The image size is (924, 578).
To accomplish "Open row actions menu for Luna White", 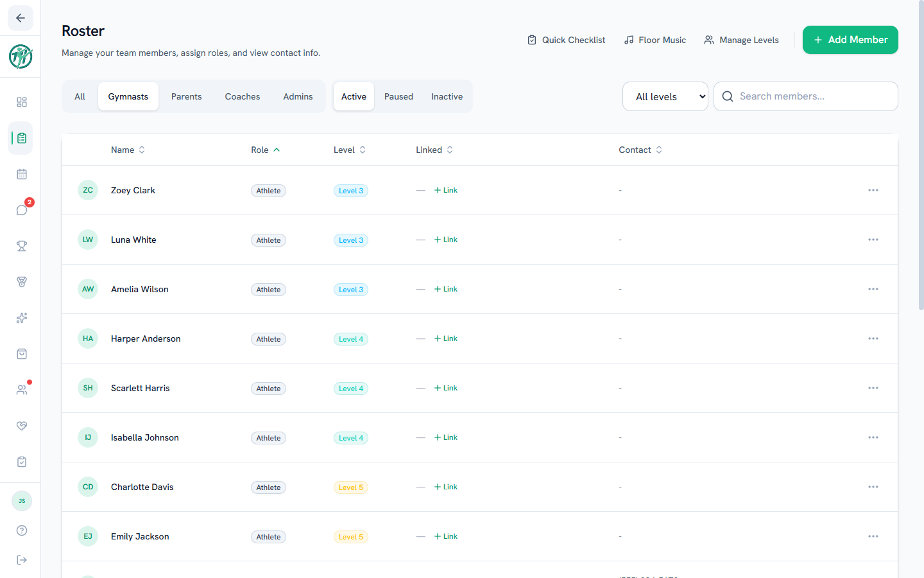I will click(873, 240).
